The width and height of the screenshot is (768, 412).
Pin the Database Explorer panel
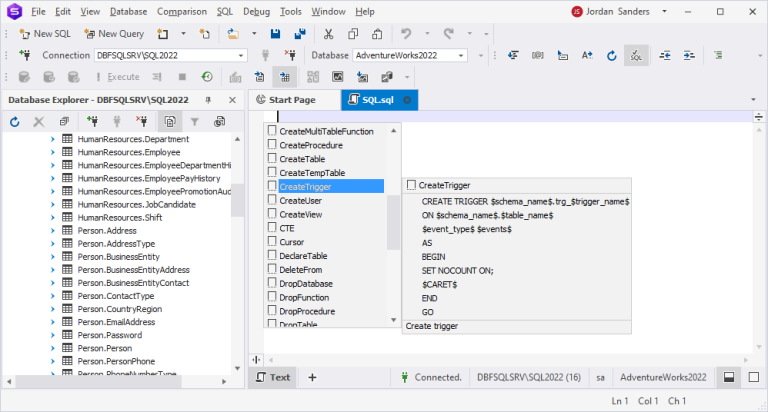coord(208,100)
